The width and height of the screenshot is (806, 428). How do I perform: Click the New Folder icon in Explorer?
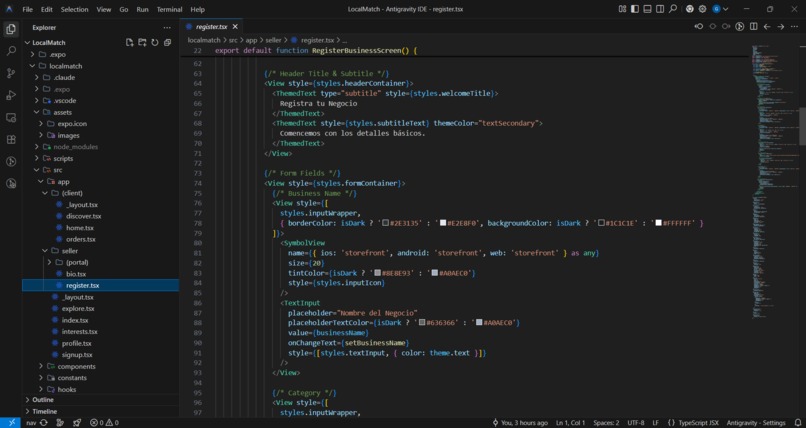pos(142,43)
